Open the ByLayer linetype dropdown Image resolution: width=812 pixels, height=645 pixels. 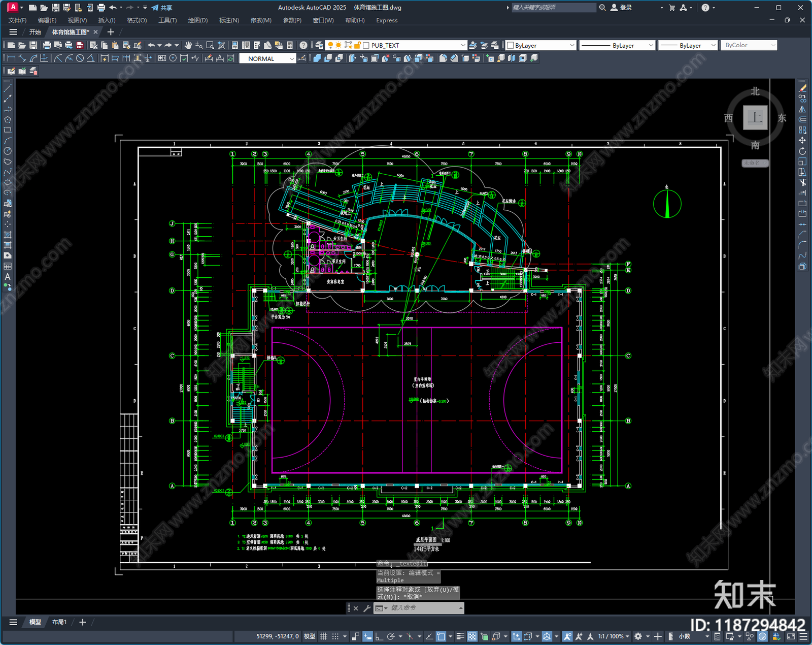point(651,45)
